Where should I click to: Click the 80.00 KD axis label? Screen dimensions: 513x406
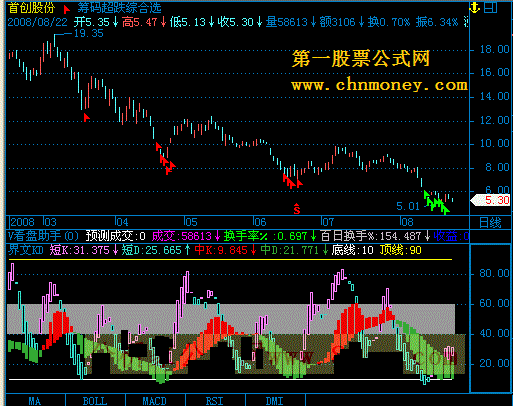click(495, 274)
